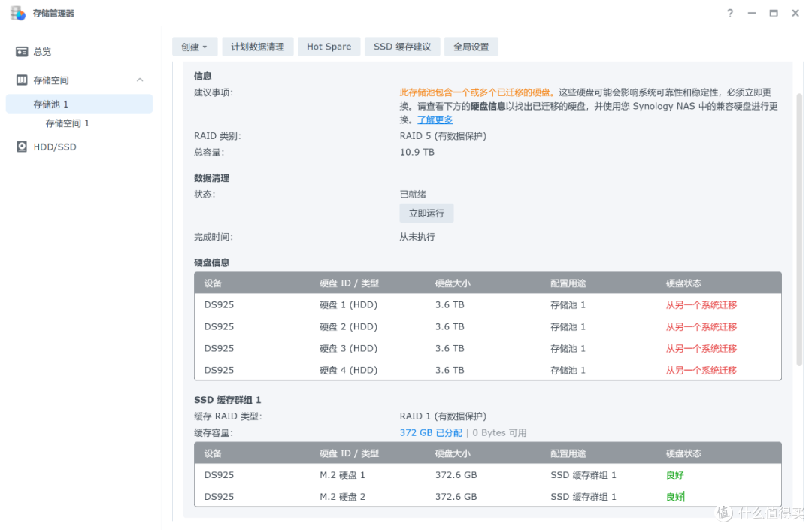The height and width of the screenshot is (530, 812).
Task: Follow the 了解更多 link
Action: click(x=435, y=120)
